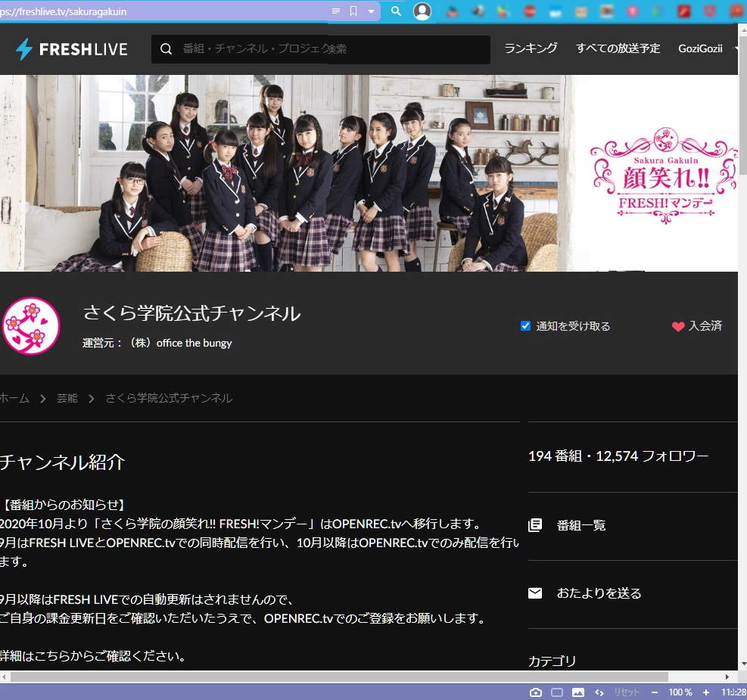Click the bookmark icon in address bar
The image size is (747, 700).
tap(353, 11)
